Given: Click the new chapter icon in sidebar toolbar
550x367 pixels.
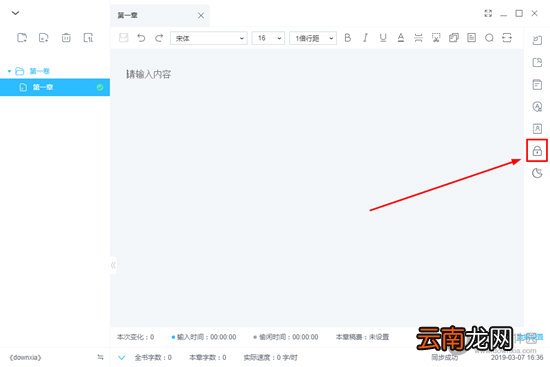Looking at the screenshot, I should [x=43, y=38].
